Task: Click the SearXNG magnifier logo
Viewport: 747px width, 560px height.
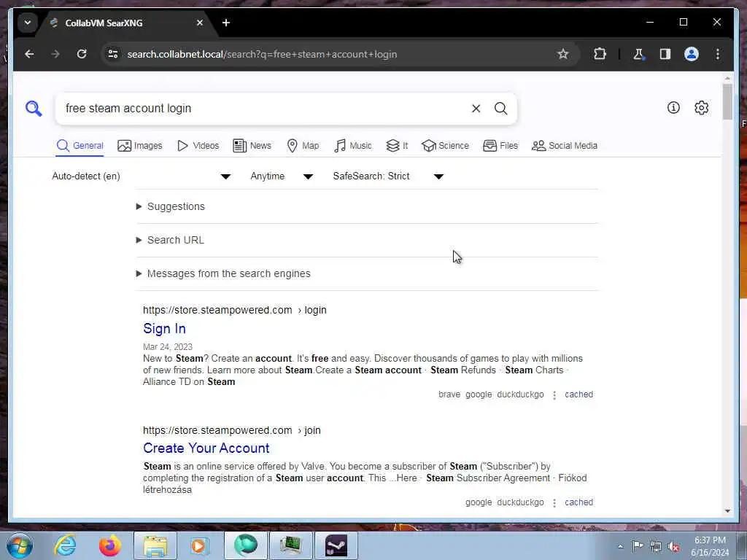Action: pyautogui.click(x=34, y=109)
